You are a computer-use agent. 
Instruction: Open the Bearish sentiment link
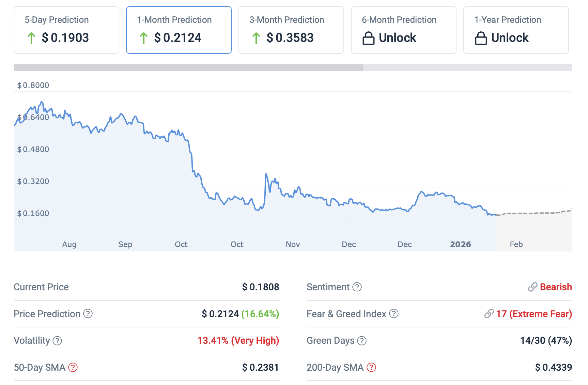click(x=556, y=287)
